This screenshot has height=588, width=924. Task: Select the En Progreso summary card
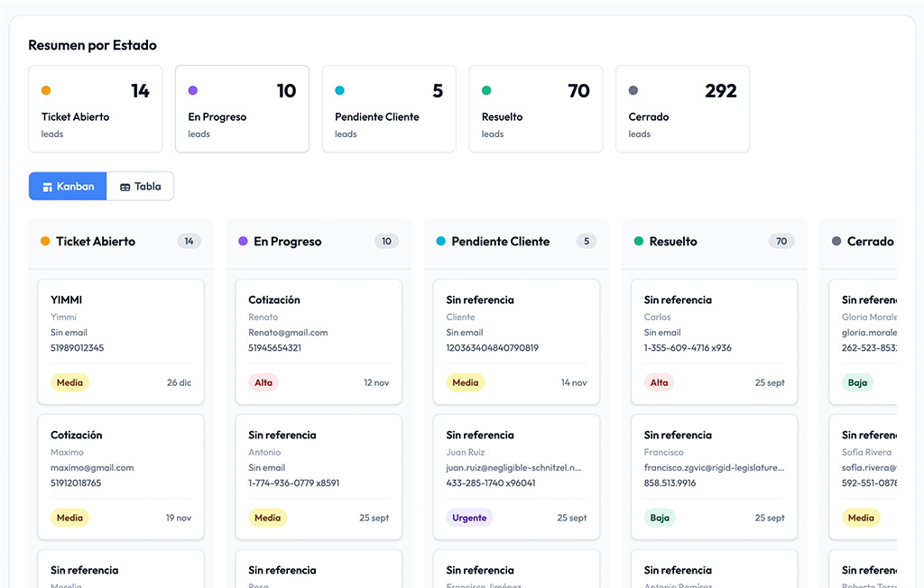pos(242,109)
